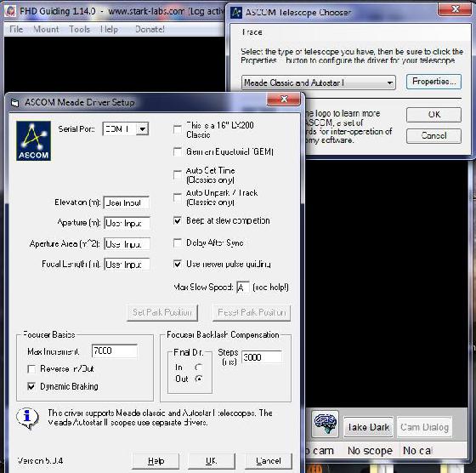Close the ASCOM Meade Driver Setup dialog

pos(284,99)
